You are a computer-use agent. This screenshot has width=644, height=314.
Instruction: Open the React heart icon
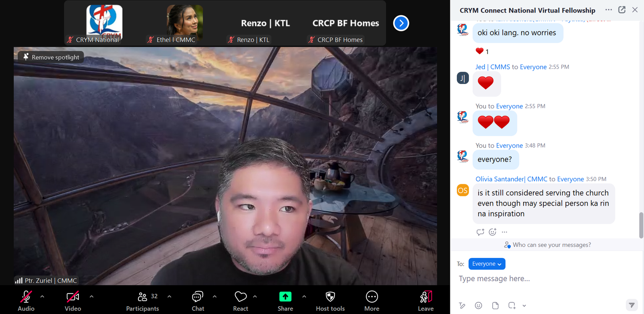coord(241,297)
